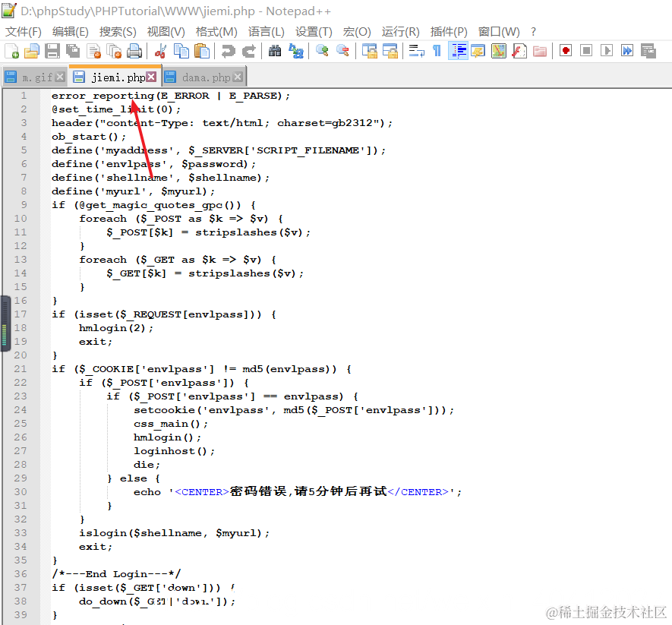Save the current file
This screenshot has width=672, height=625.
52,51
